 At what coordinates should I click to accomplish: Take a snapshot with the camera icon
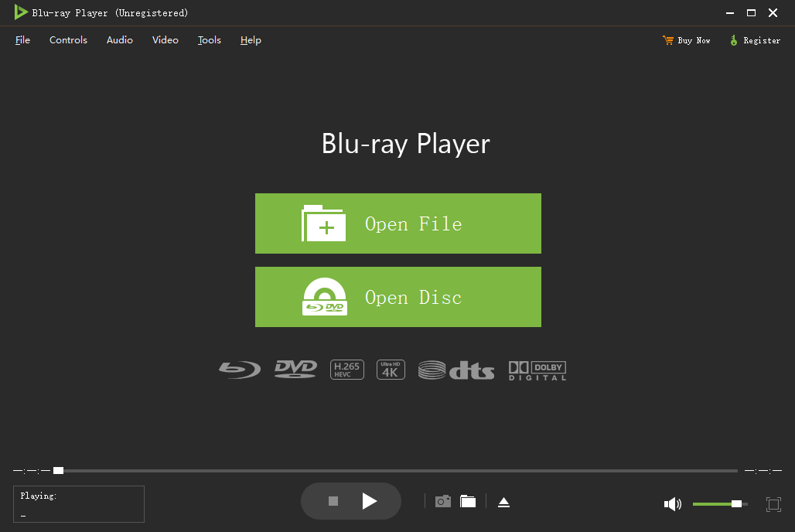coord(443,502)
